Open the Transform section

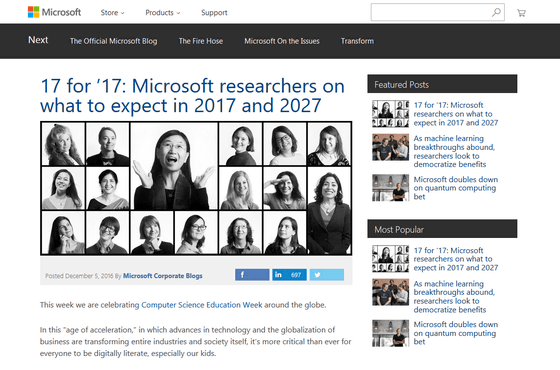tap(358, 41)
